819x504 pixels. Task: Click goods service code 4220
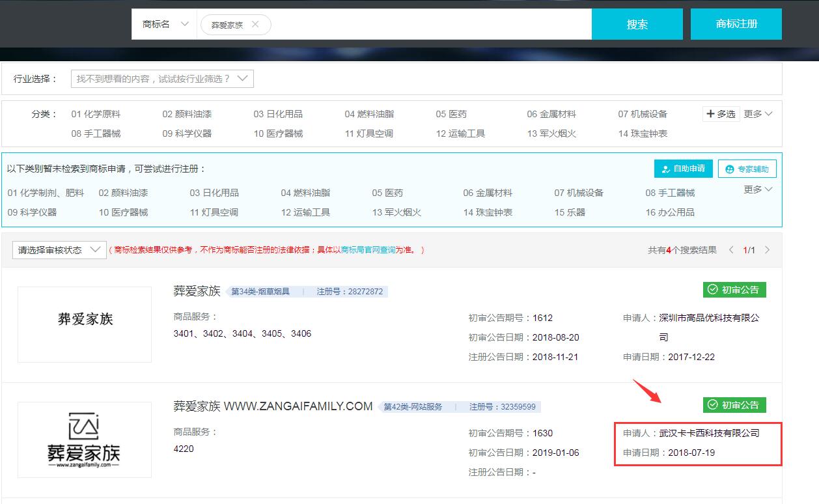184,449
